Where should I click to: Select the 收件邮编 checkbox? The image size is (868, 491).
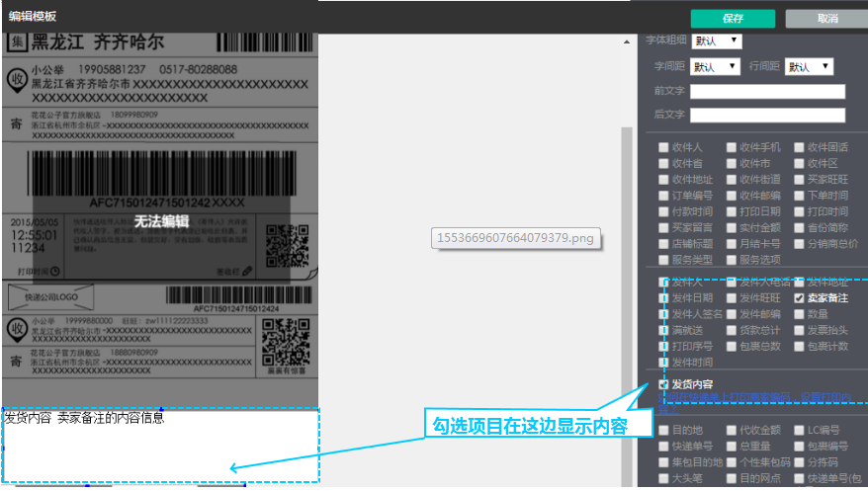(x=732, y=196)
